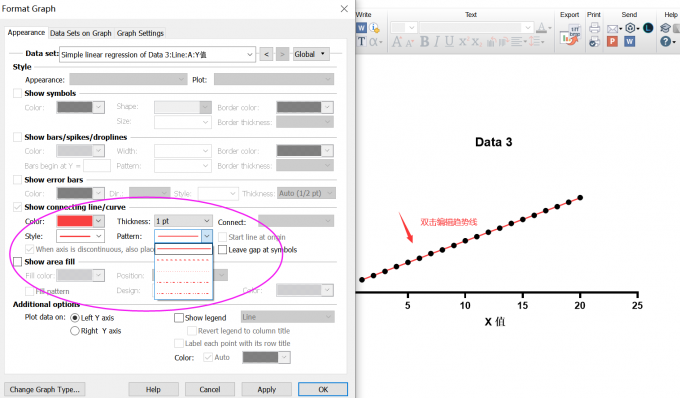Screen dimensions: 680x398
Task: Go to previous data set with < button
Action: click(266, 54)
